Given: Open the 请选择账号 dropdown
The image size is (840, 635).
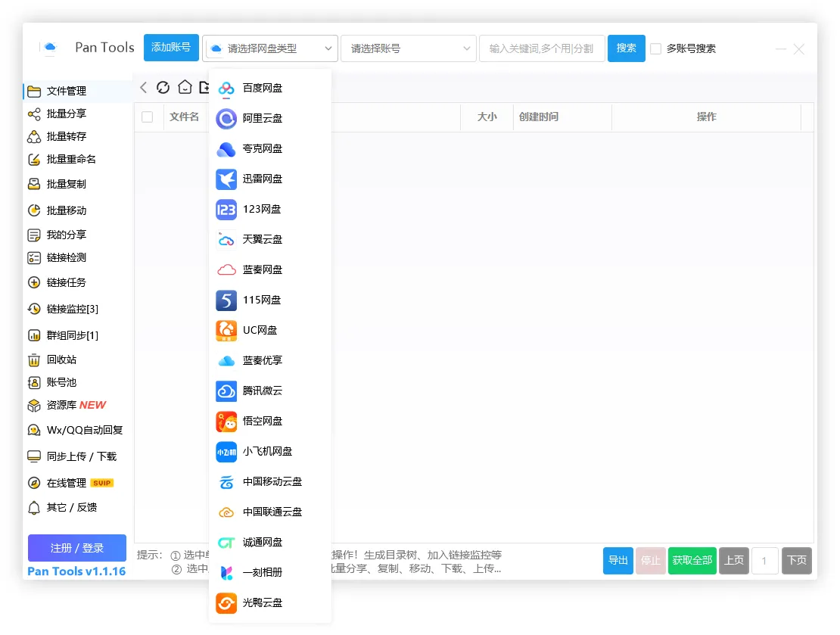Looking at the screenshot, I should (x=408, y=48).
